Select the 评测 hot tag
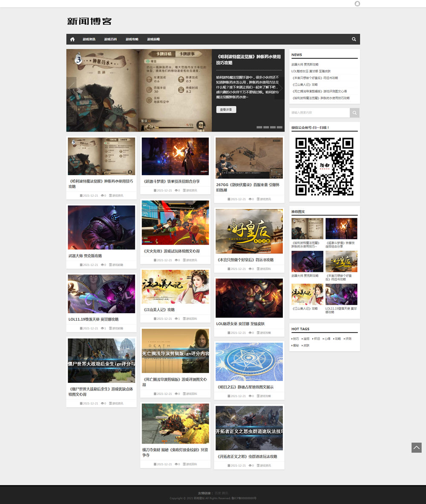The image size is (426, 504). (x=348, y=339)
